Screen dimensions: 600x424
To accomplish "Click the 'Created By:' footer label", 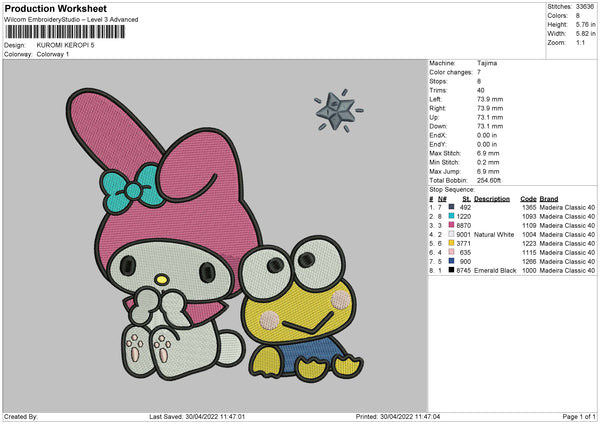I will point(21,417).
